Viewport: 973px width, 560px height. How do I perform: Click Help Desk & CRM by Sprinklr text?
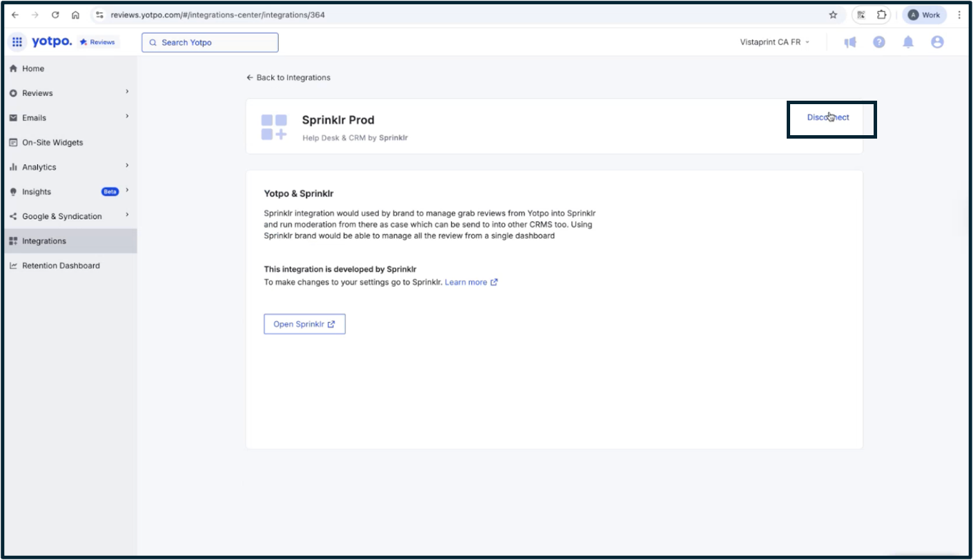coord(355,138)
